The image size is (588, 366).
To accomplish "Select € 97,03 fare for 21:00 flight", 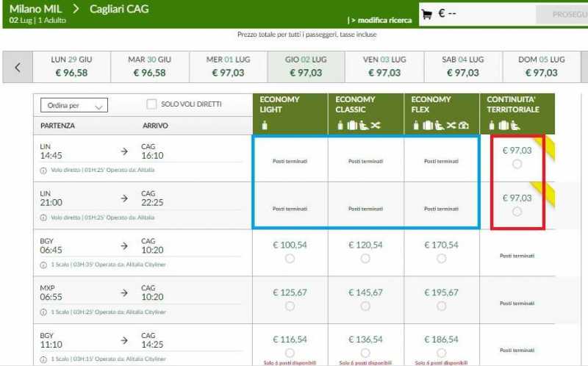I will point(517,212).
